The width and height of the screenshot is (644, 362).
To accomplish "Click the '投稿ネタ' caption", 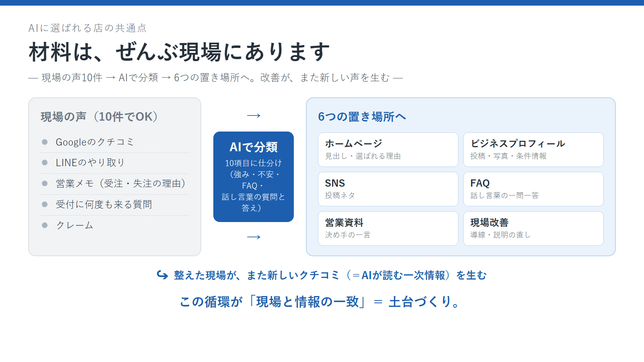I will tap(340, 195).
